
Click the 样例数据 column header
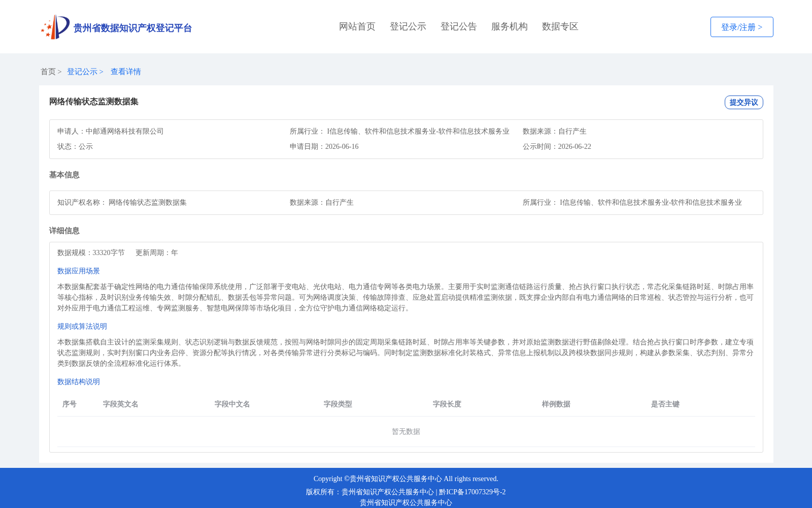pyautogui.click(x=556, y=404)
